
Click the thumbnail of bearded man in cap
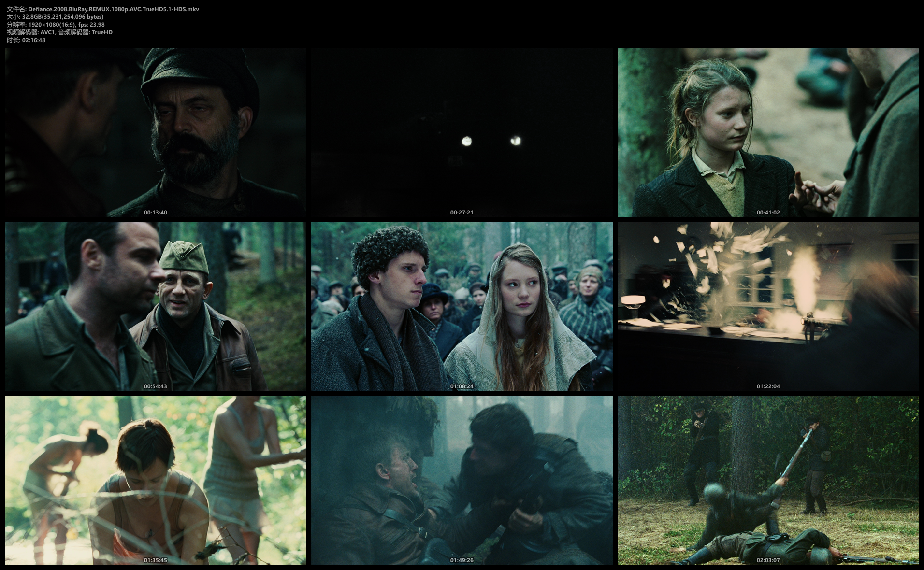pyautogui.click(x=155, y=132)
